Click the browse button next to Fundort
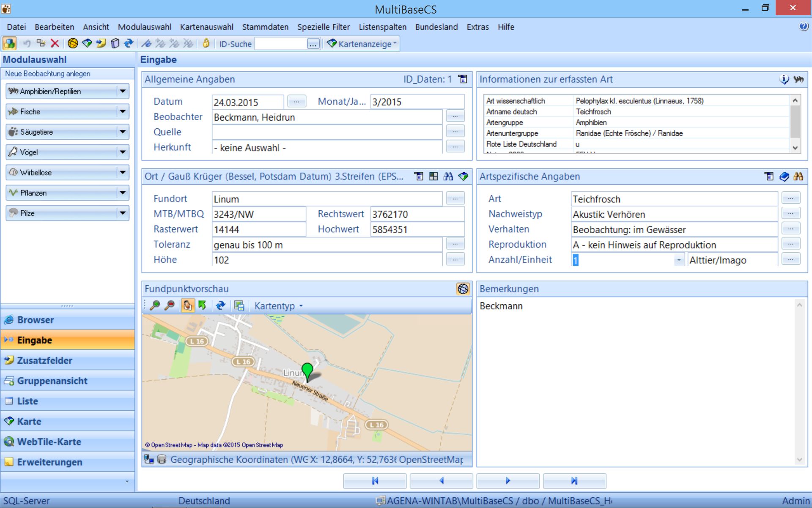This screenshot has height=508, width=812. [x=455, y=198]
